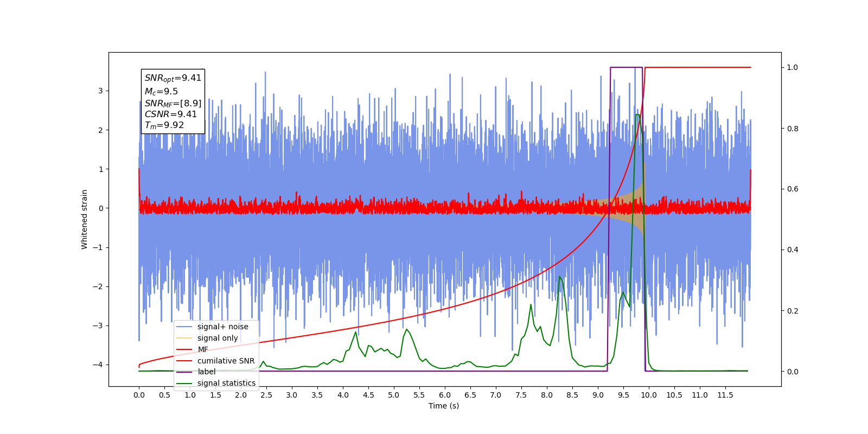Viewport: 868px width, 434px height.
Task: Click the left-axis tick label −2
Action: tap(98, 286)
